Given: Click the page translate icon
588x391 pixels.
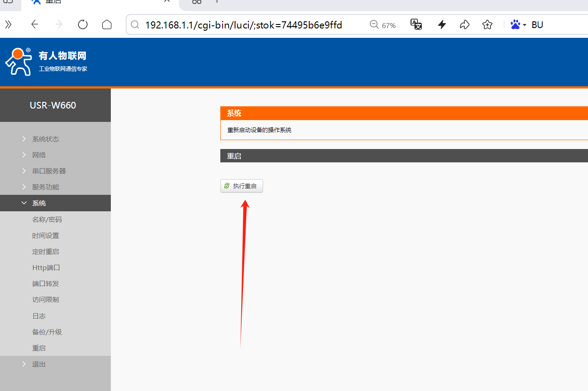Looking at the screenshot, I should coord(416,25).
